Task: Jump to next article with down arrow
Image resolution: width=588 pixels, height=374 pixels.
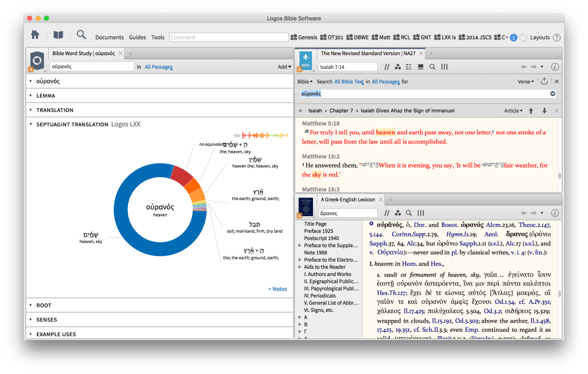Action: (x=545, y=111)
